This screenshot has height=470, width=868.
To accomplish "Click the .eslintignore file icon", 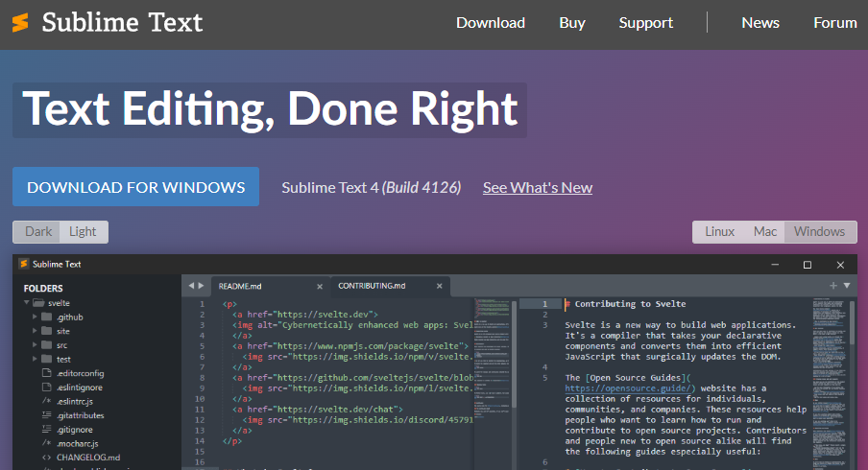I will (x=46, y=388).
